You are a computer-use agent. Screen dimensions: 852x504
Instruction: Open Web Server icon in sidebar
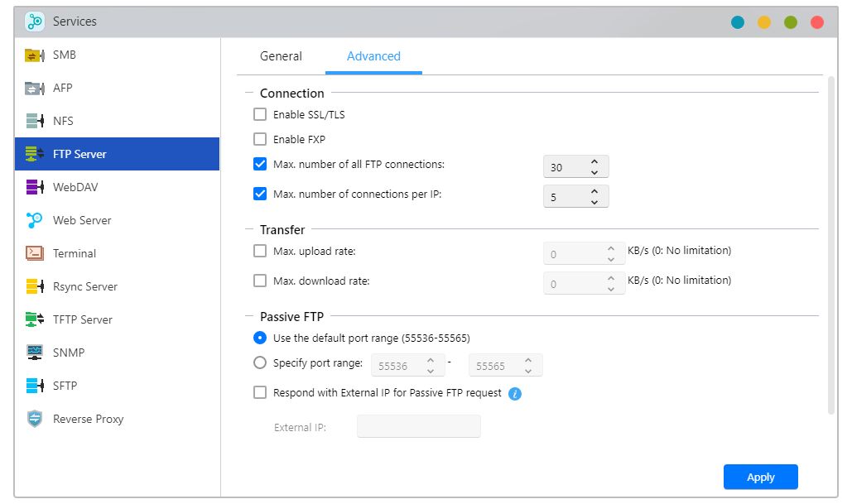[x=34, y=221]
